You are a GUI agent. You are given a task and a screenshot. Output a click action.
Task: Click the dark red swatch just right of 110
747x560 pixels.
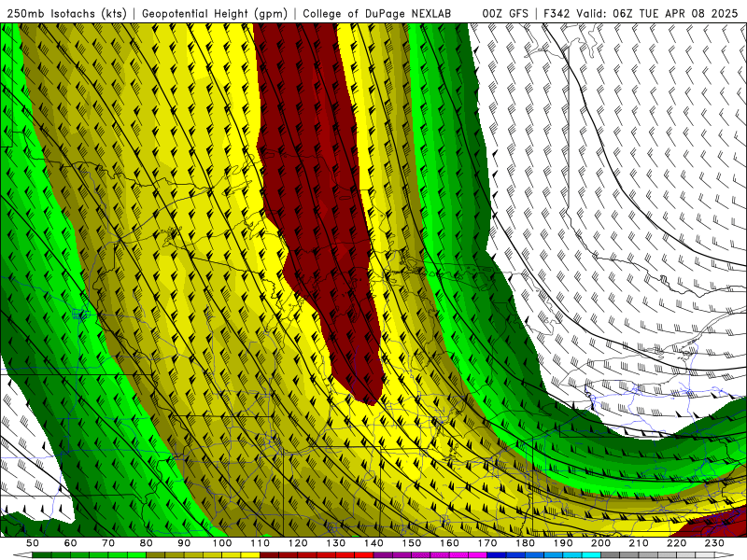[269, 555]
